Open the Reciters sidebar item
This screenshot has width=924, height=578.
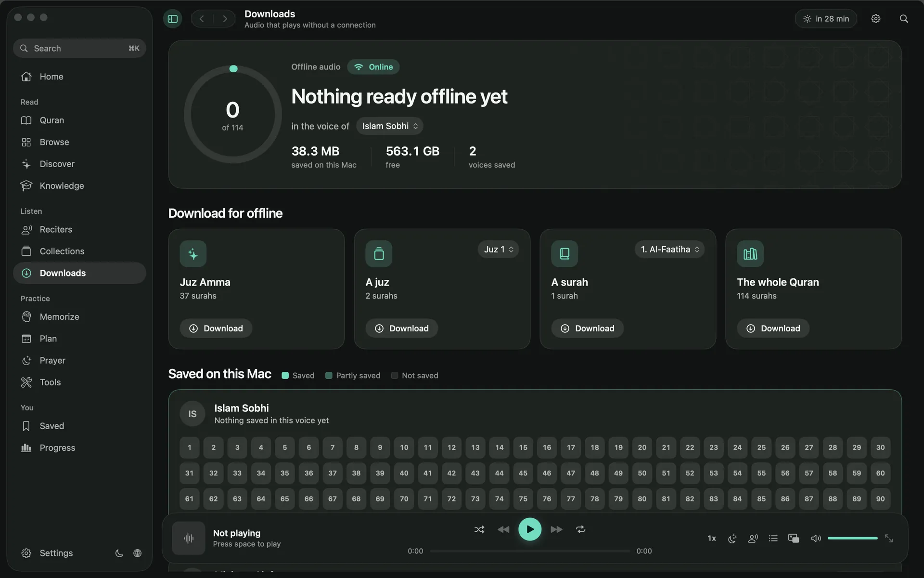(79, 229)
